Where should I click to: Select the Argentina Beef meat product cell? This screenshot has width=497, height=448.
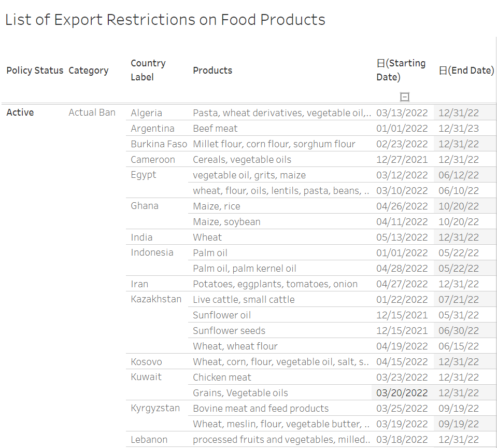pyautogui.click(x=215, y=129)
